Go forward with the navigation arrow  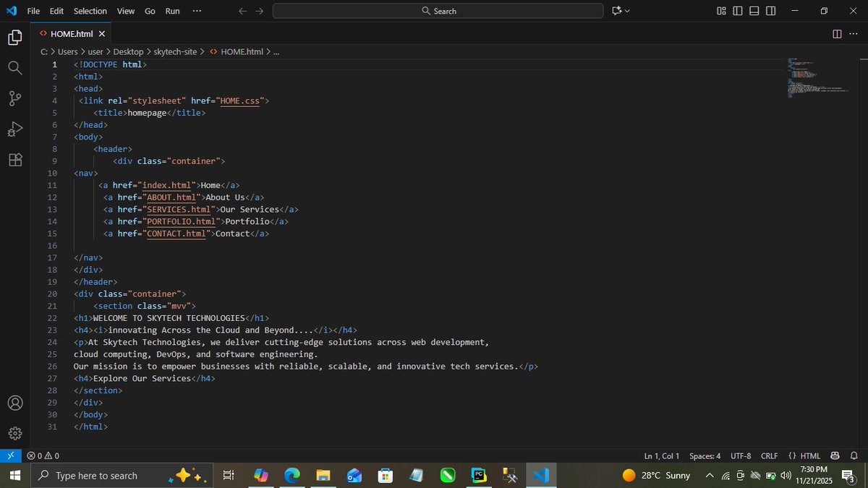(260, 11)
